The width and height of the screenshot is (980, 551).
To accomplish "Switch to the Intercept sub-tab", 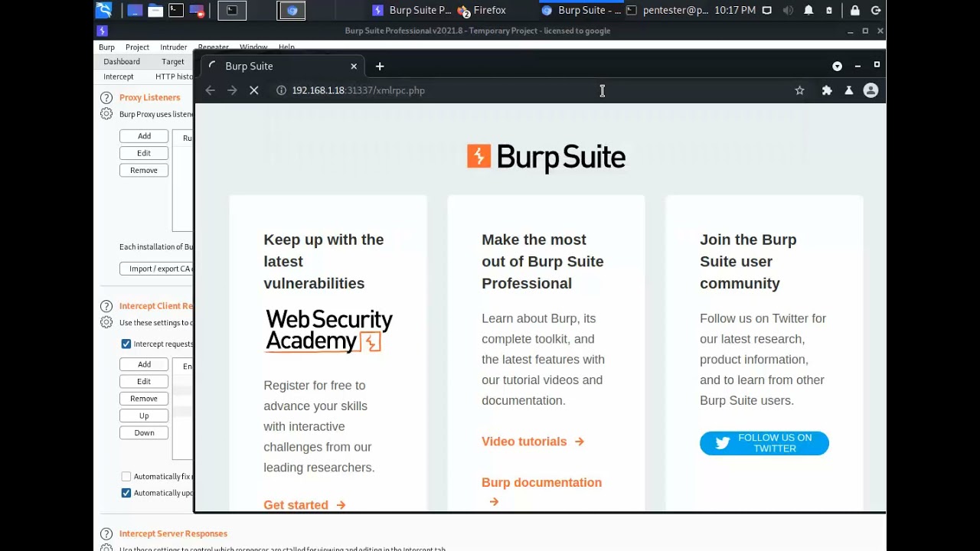I will click(x=119, y=77).
